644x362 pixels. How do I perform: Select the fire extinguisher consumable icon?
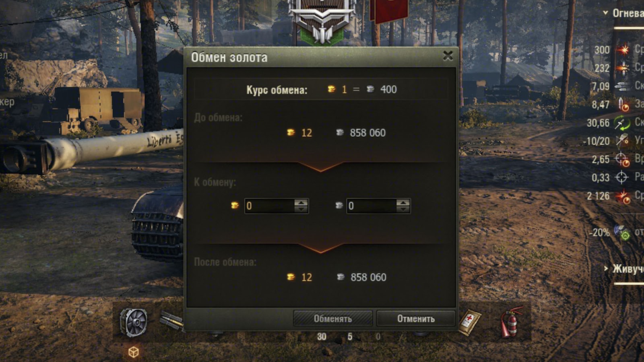(511, 322)
